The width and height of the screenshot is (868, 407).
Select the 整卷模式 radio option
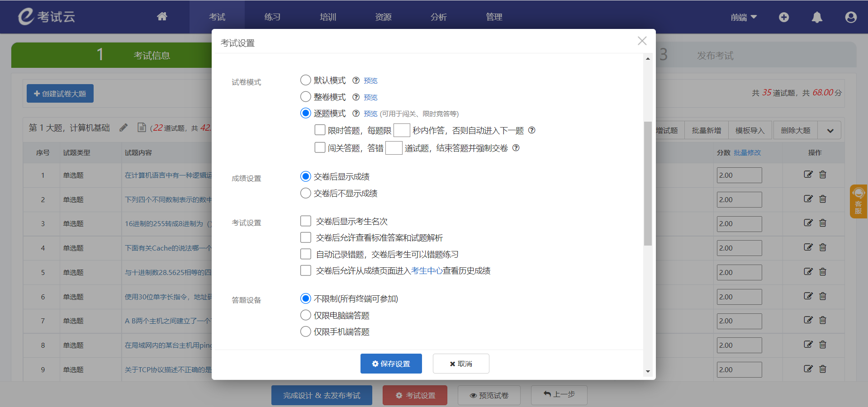pos(306,97)
